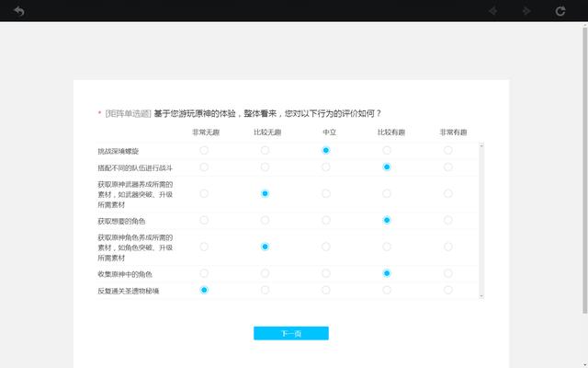Click the selected 中立 option for 挑战深境螺旋
588x368 pixels.
click(326, 150)
